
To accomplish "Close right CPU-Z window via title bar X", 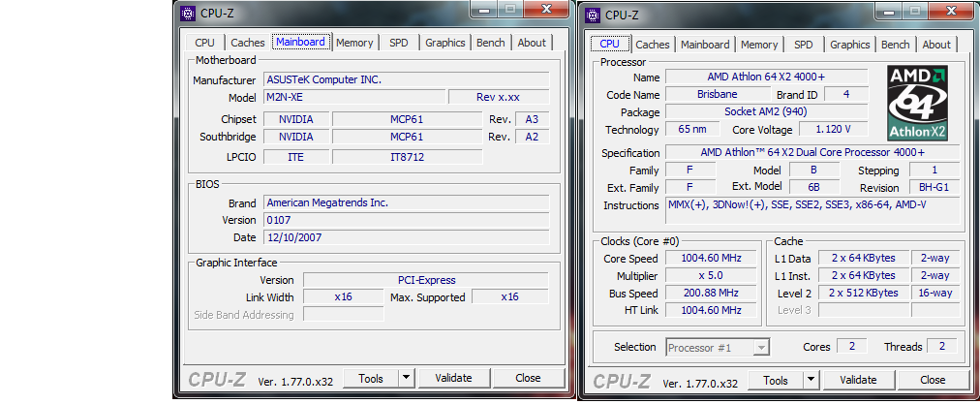I will pyautogui.click(x=952, y=12).
